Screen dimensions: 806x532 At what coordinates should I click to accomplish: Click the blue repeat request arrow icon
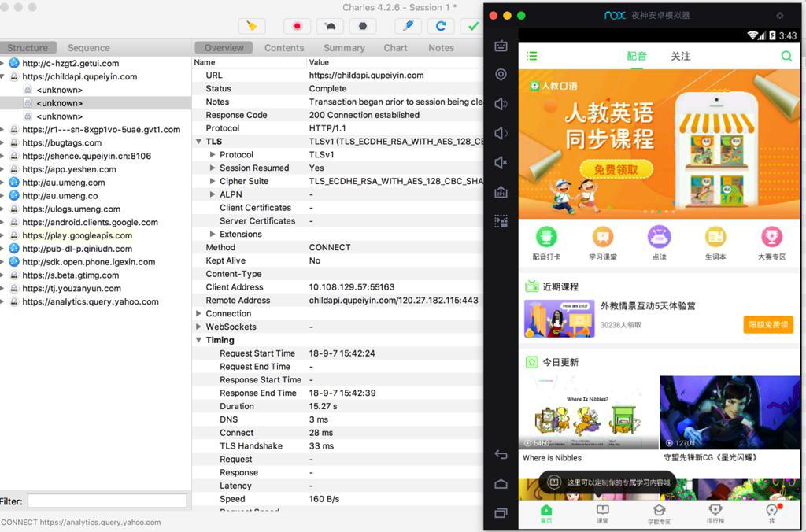click(441, 26)
